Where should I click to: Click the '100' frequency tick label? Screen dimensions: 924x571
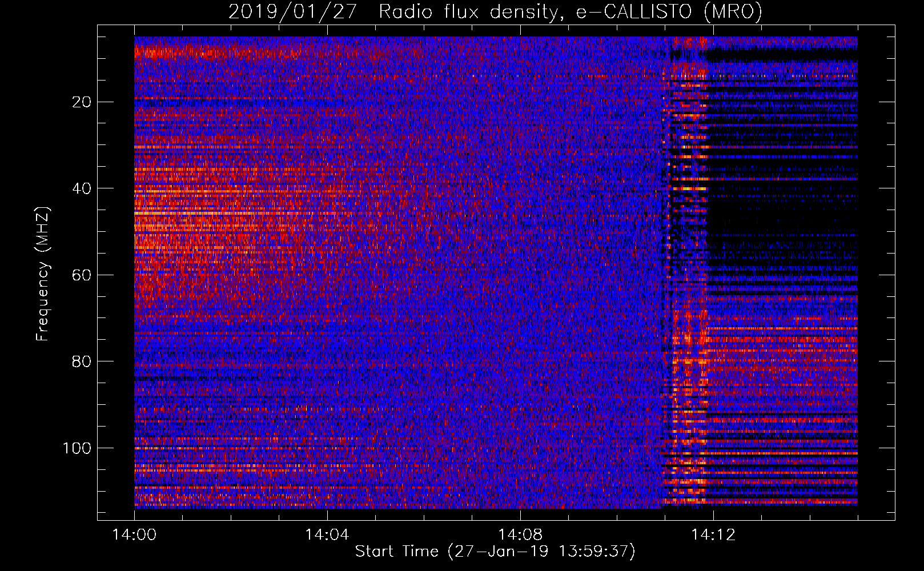pyautogui.click(x=77, y=448)
